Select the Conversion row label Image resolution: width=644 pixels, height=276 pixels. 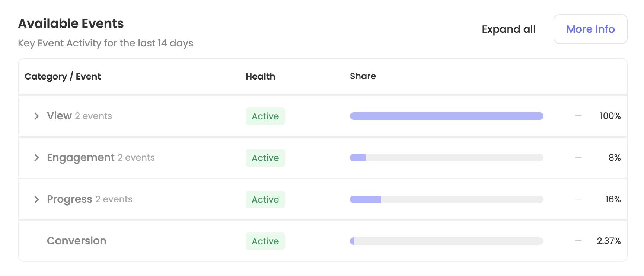pos(76,241)
